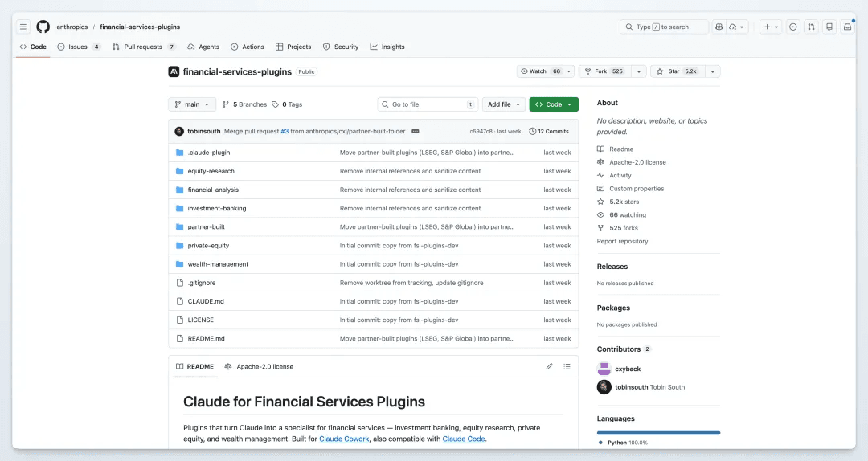Open the notifications inbox icon

(846, 27)
